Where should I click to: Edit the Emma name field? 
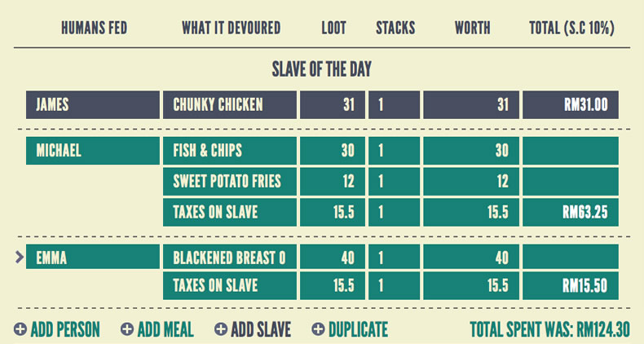click(x=93, y=257)
